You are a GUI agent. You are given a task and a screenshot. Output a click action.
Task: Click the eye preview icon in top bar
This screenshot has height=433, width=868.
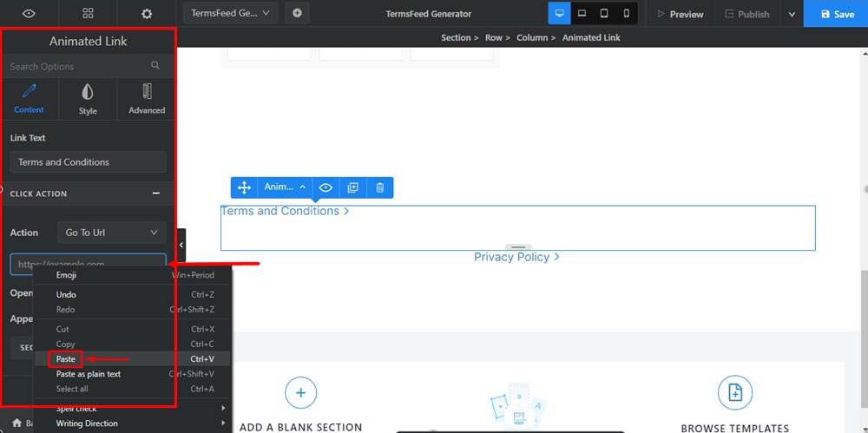tap(29, 14)
